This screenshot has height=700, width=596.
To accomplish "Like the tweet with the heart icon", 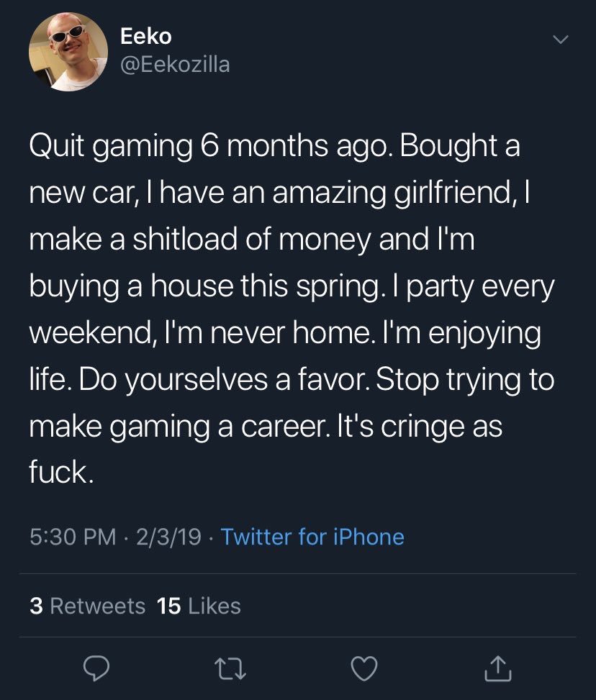I will click(x=366, y=670).
